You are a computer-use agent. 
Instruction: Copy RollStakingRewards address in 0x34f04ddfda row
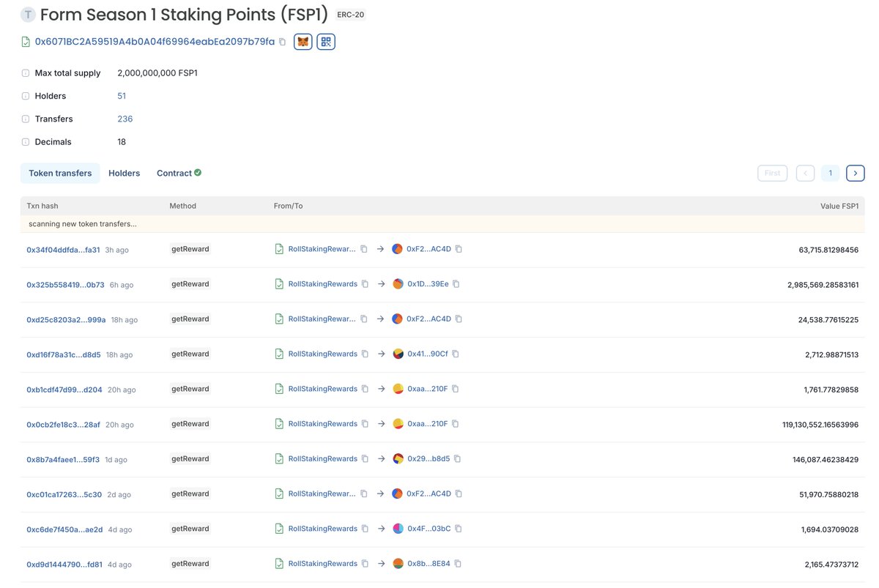pyautogui.click(x=364, y=249)
